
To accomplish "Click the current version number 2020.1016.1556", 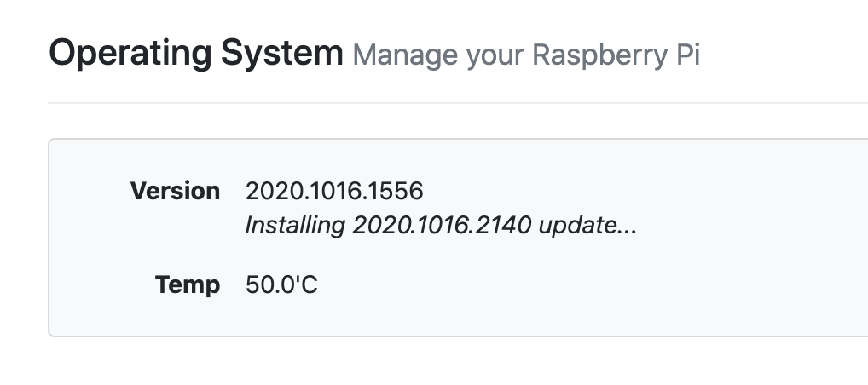I will click(334, 191).
